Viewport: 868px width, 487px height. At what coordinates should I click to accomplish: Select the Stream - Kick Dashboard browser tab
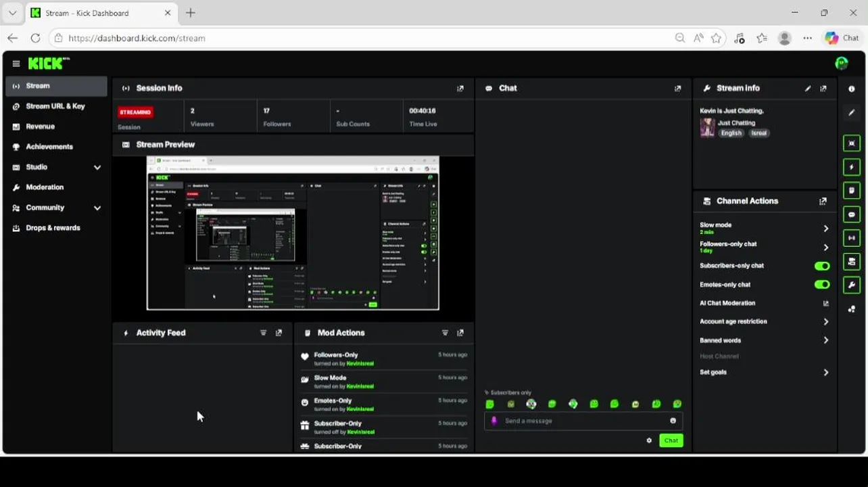101,13
